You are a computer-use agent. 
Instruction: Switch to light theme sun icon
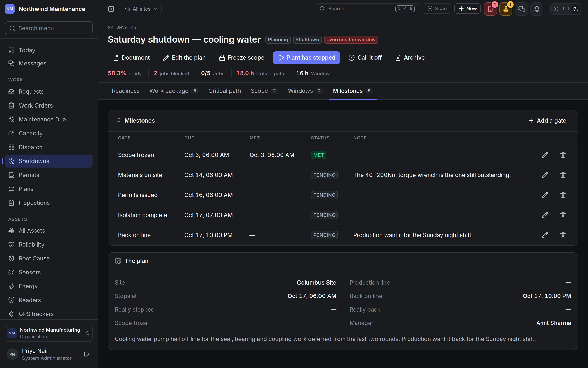[x=556, y=9]
